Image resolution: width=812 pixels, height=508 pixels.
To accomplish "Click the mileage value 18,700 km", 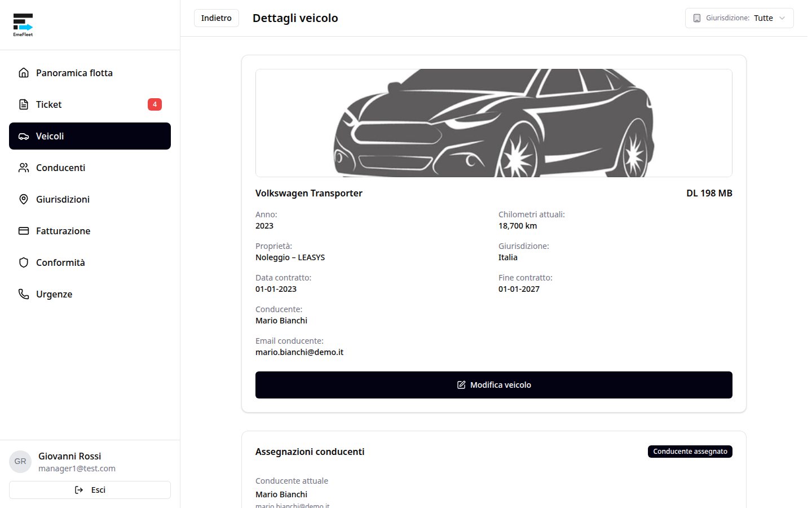I will tap(518, 226).
